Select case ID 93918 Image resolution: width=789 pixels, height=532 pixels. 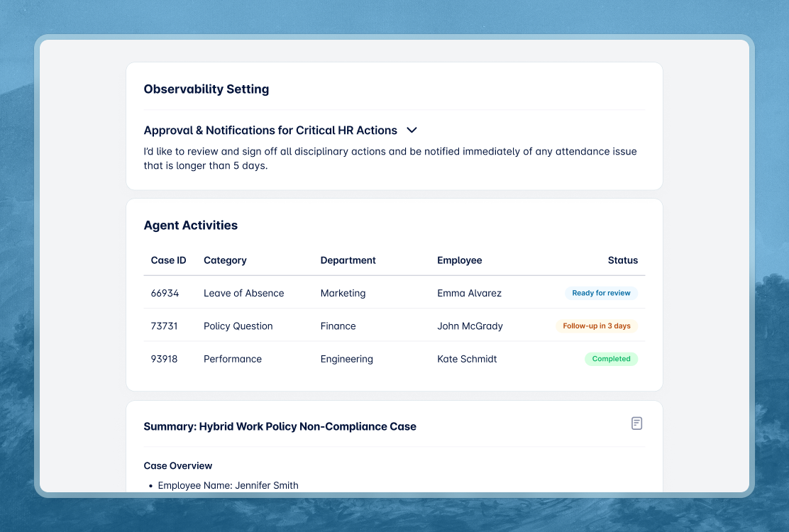coord(164,359)
